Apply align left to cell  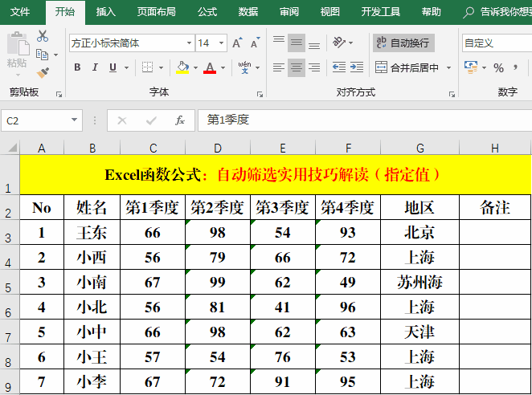tap(278, 67)
